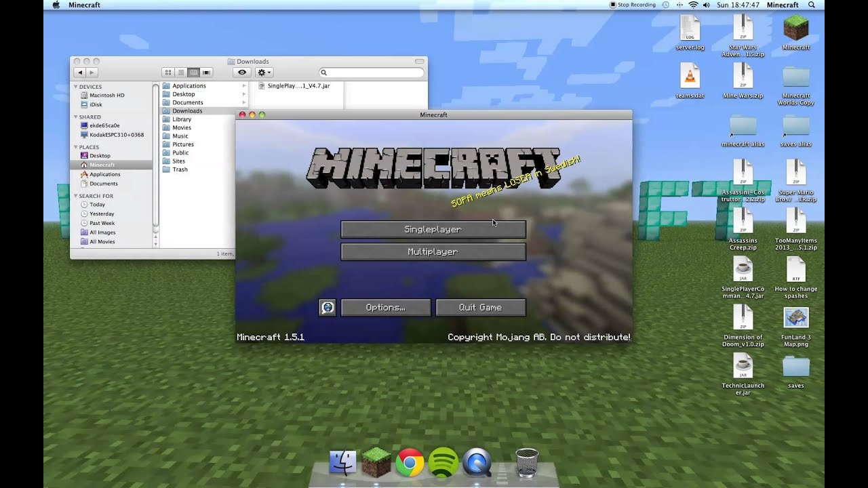Click the Minecraft grass block Dock icon
The width and height of the screenshot is (868, 488).
point(376,463)
